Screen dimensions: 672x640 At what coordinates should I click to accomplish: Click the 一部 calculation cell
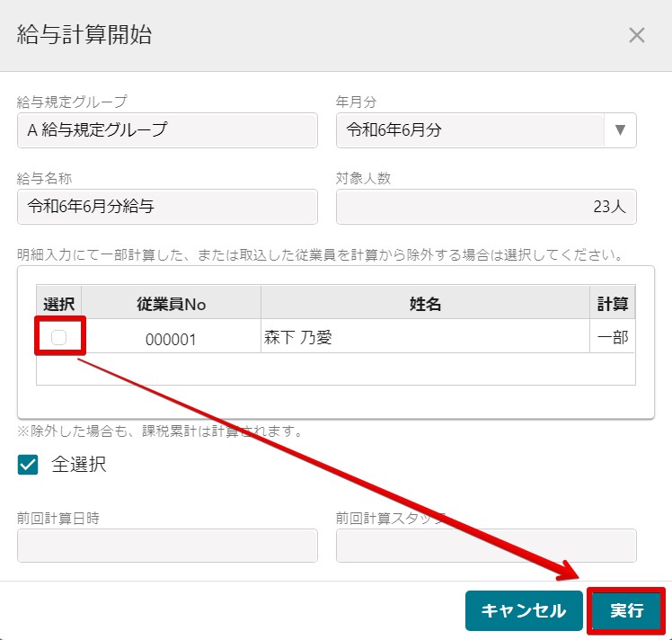(x=613, y=337)
